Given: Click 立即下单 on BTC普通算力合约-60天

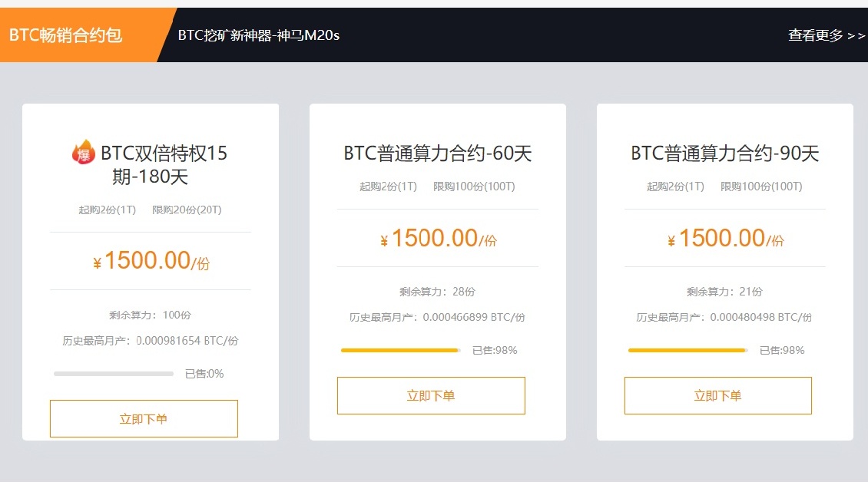Looking at the screenshot, I should tap(430, 395).
